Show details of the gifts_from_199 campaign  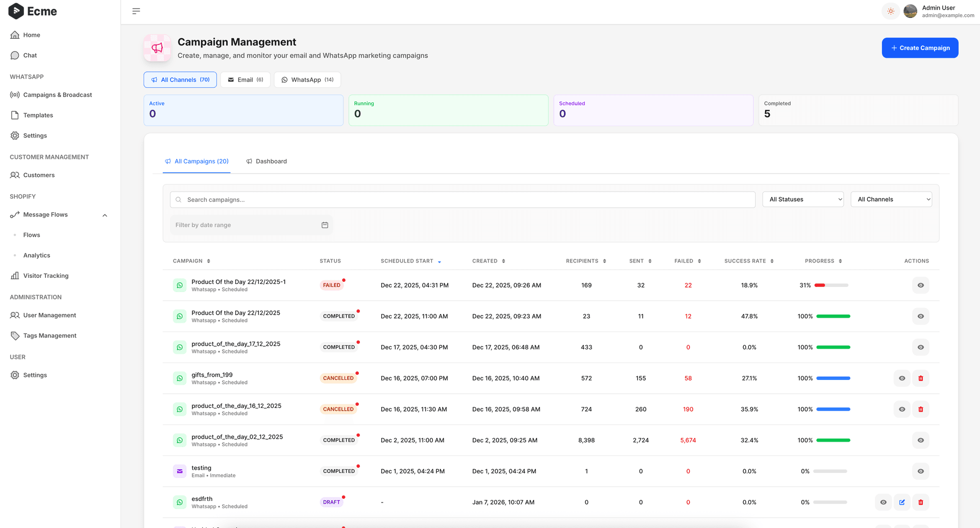902,378
